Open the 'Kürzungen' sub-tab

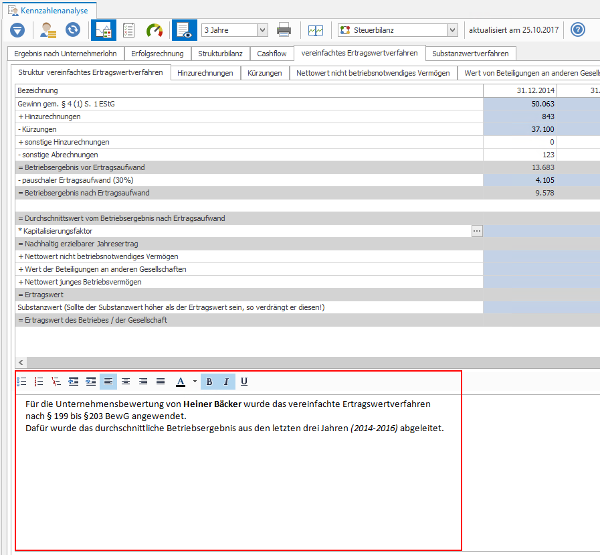[265, 73]
